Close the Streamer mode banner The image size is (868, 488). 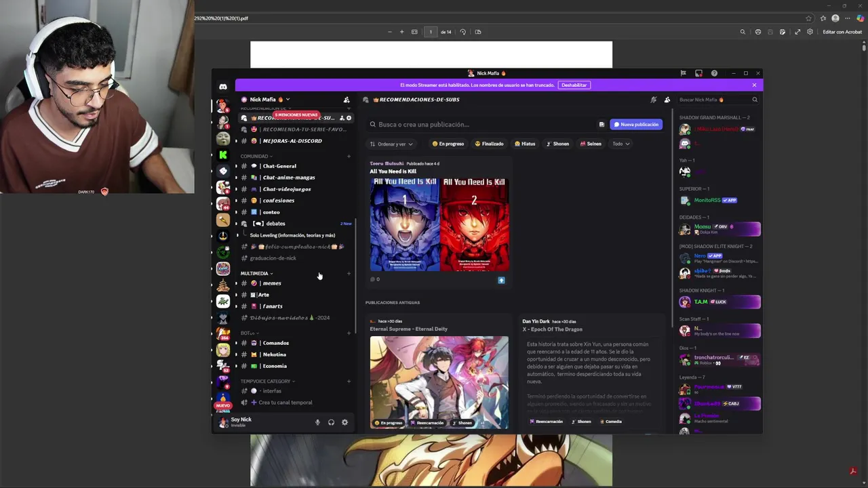[x=754, y=85]
